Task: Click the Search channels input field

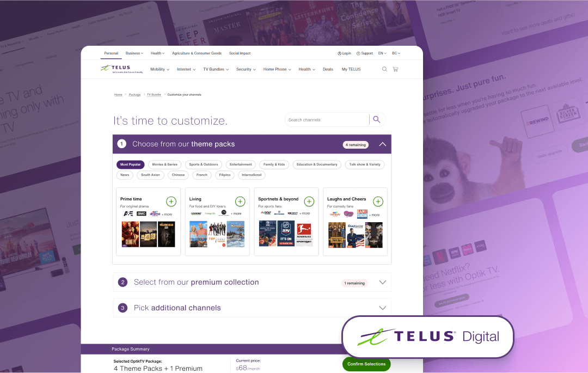Action: tap(327, 120)
